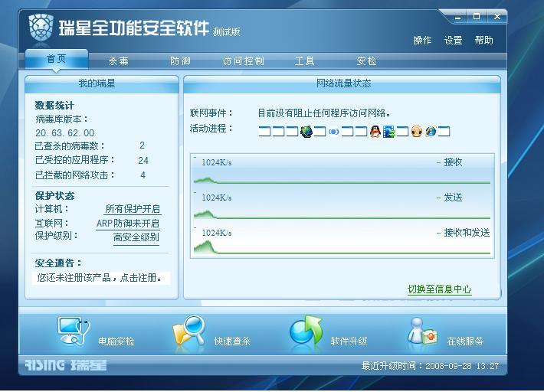Screen dimensions: 544x392
Task: Switch to the 首页 home tab
Action: tap(57, 59)
